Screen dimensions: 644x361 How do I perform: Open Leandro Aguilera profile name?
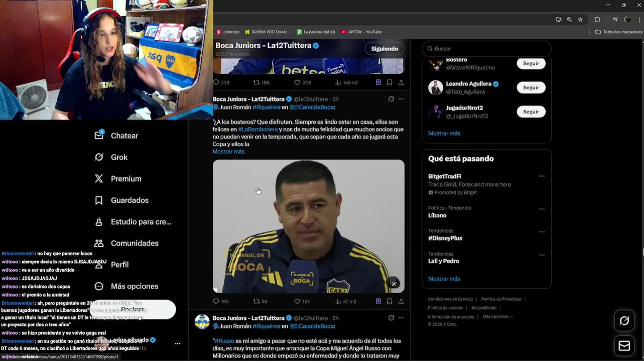[468, 84]
